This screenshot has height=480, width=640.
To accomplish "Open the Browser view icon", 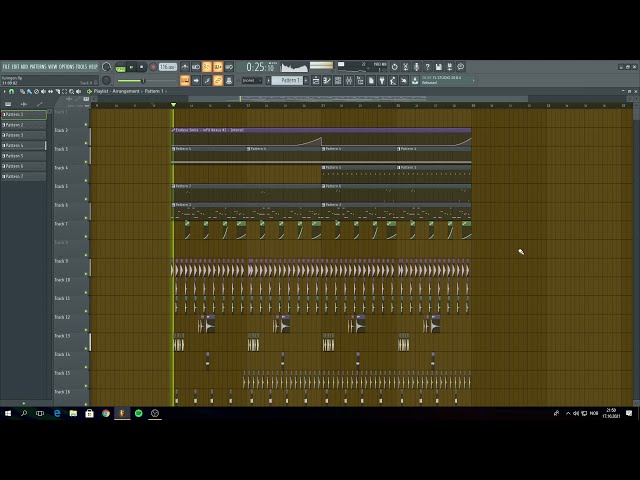I will click(360, 80).
